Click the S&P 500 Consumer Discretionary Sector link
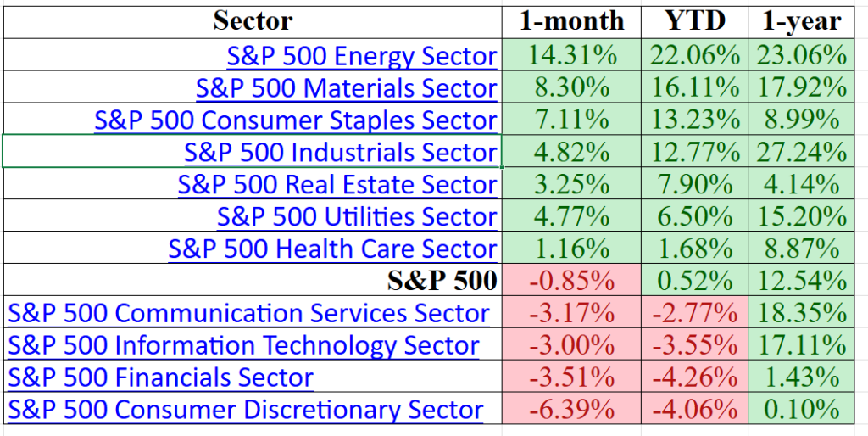The height and width of the screenshot is (436, 868). coord(246,410)
